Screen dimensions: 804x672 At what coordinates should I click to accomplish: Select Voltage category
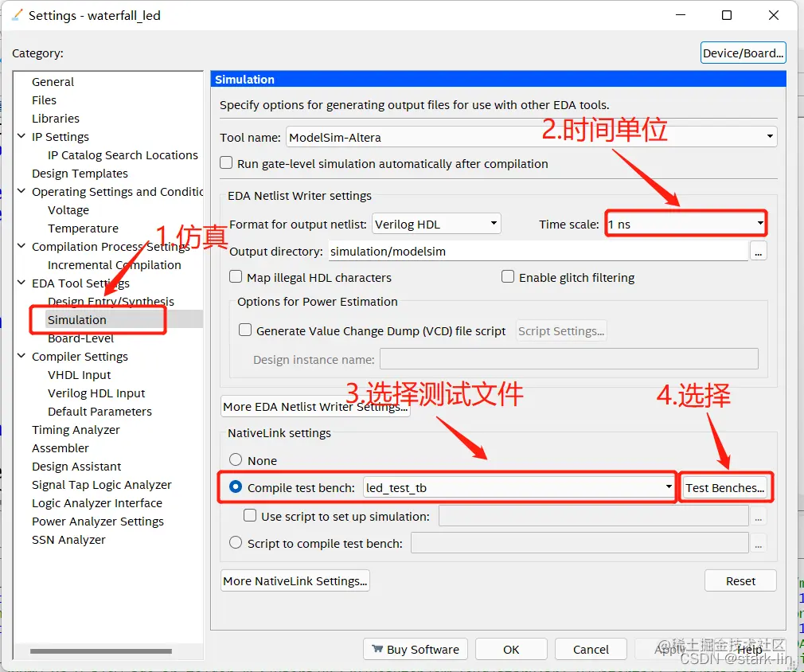tap(68, 210)
